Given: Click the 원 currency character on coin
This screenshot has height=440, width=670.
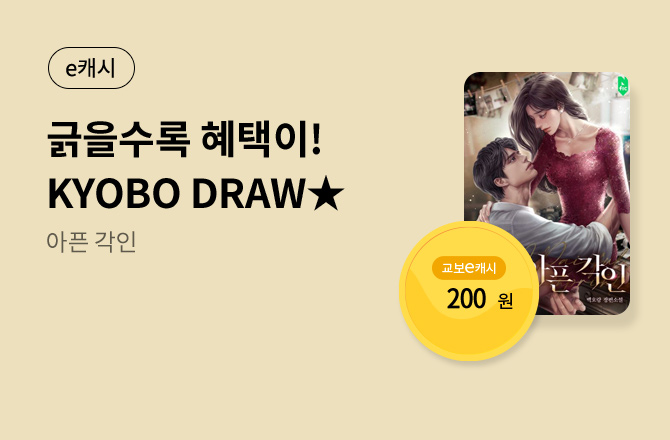Looking at the screenshot, I should (505, 301).
